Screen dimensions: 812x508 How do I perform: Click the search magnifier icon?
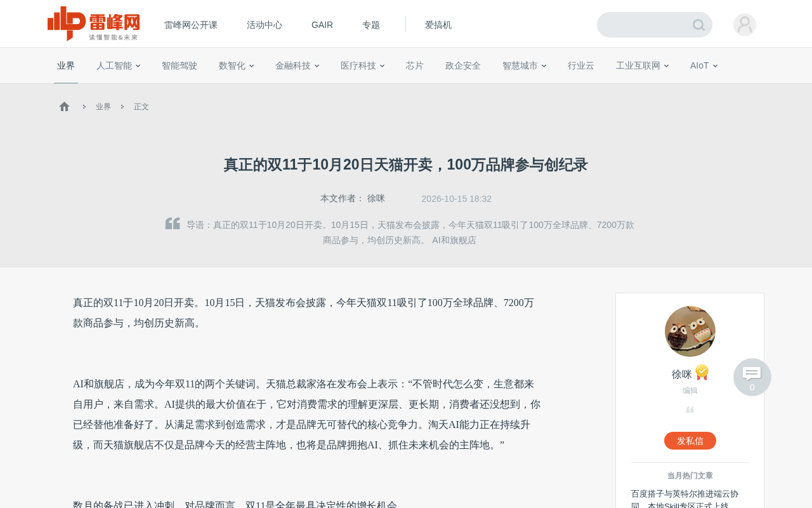point(698,25)
